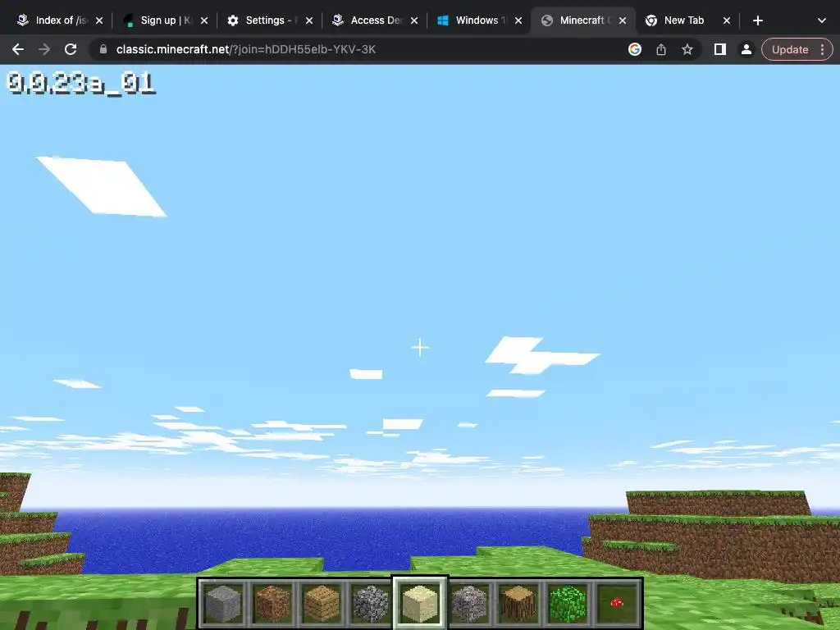Share this page via share icon
840x630 pixels.
(x=661, y=49)
